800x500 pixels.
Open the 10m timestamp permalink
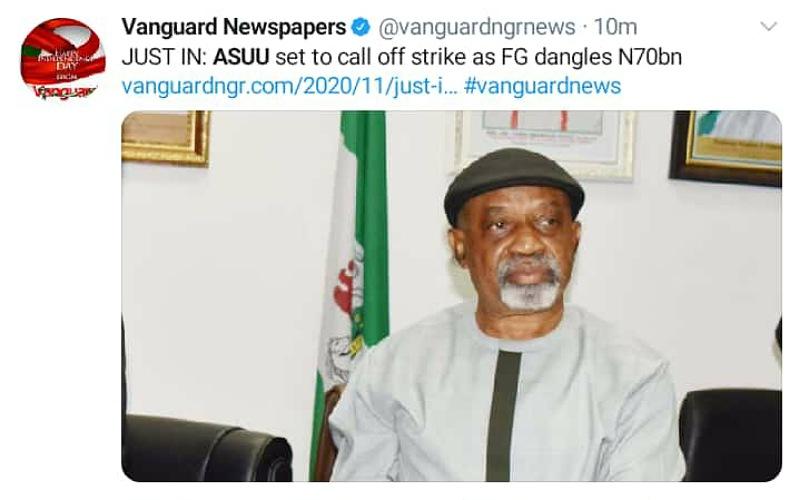coord(616,27)
